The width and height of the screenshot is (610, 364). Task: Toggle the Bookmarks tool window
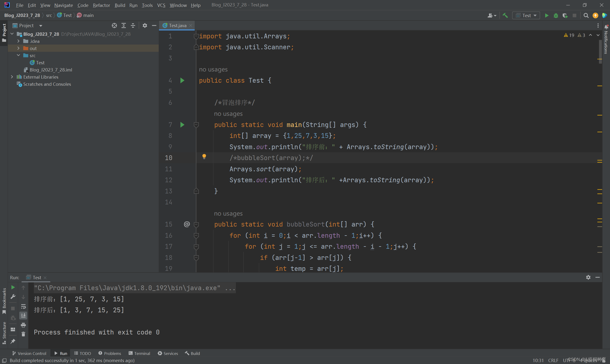point(4,301)
